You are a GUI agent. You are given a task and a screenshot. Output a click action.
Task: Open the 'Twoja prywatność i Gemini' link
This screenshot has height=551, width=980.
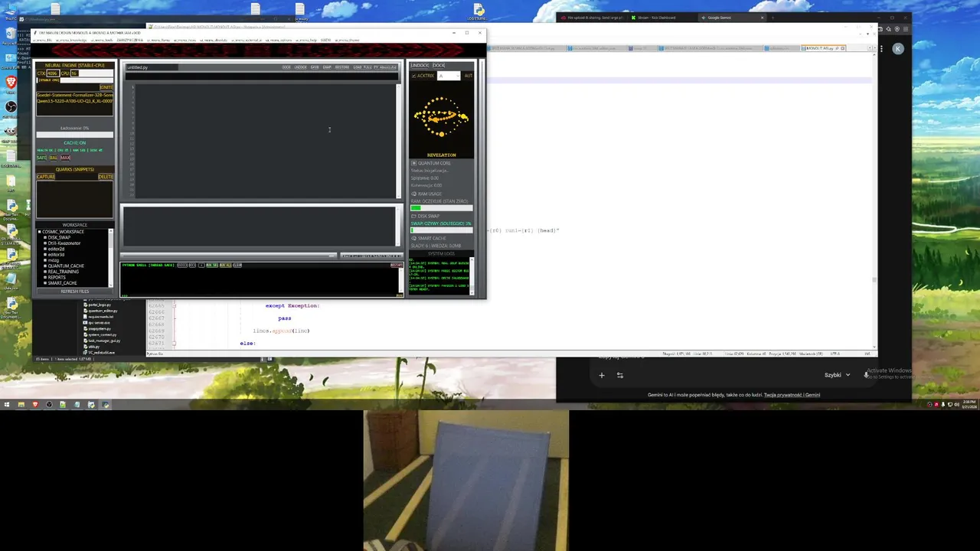point(792,395)
